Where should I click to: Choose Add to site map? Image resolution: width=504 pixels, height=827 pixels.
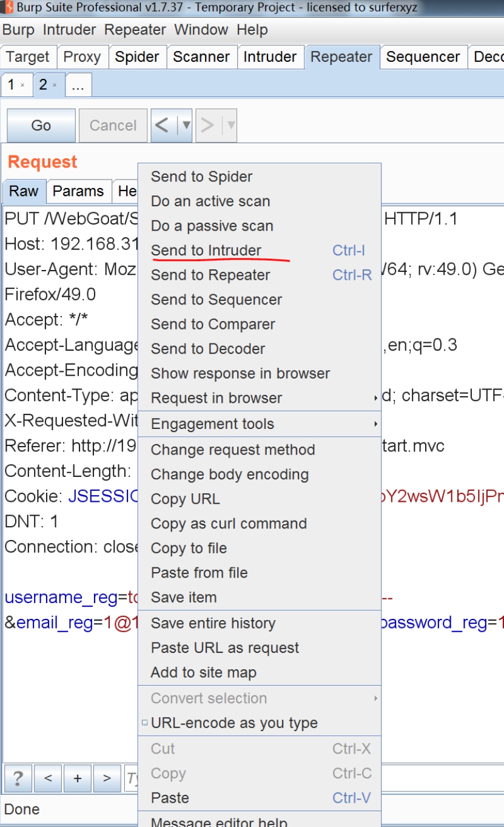(260, 672)
